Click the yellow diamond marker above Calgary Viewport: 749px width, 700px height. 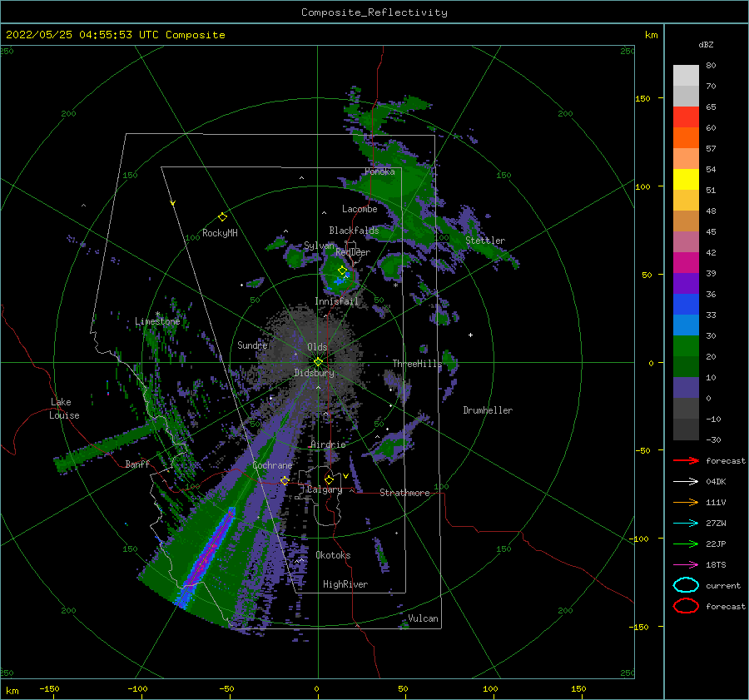coord(329,479)
